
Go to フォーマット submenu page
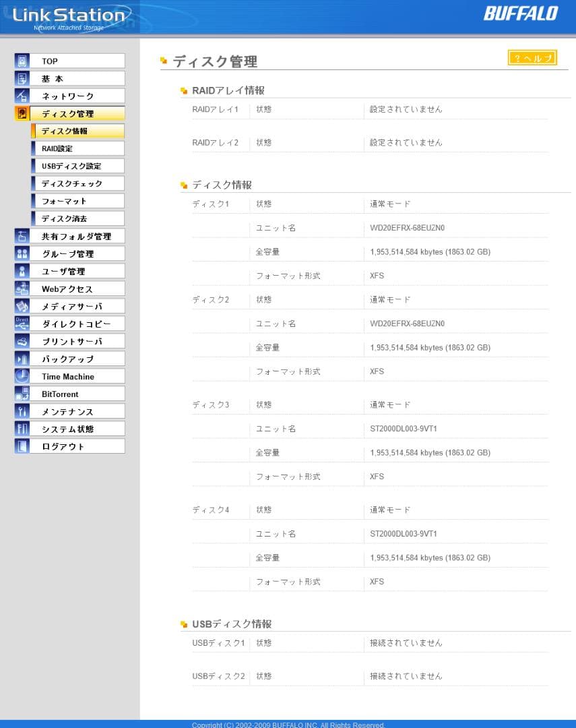click(77, 201)
